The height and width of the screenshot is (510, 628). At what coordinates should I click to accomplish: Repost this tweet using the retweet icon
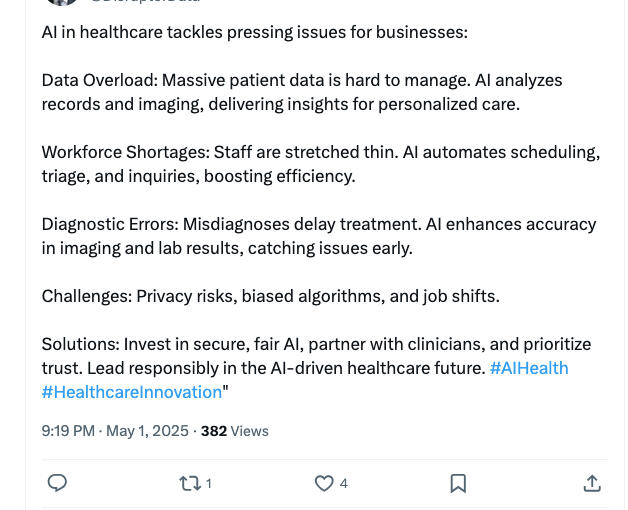click(189, 483)
